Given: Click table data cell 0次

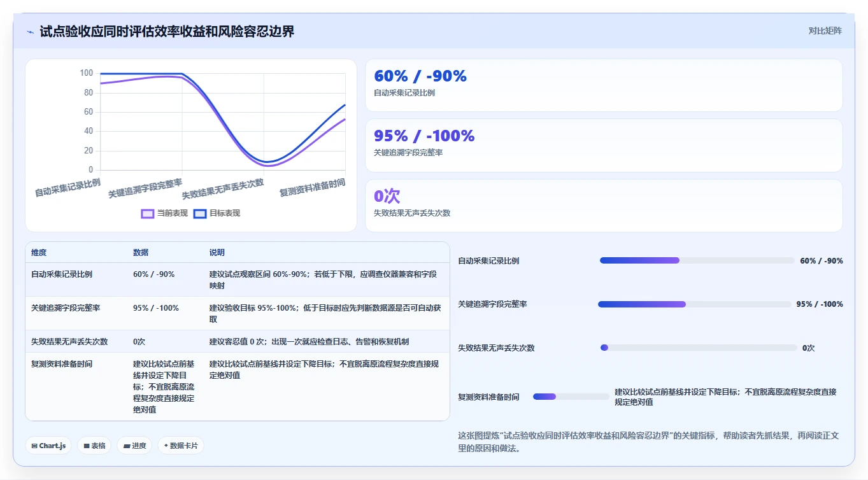Looking at the screenshot, I should [139, 342].
